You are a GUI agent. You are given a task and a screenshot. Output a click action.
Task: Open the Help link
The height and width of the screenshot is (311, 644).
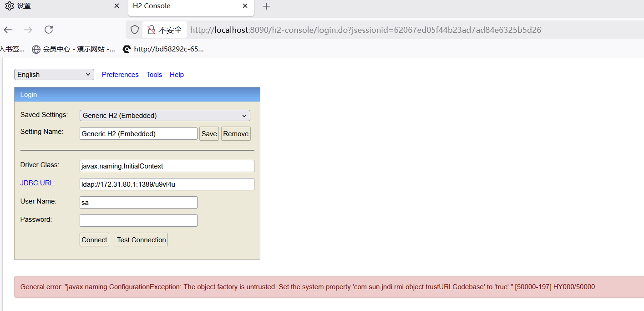tap(177, 75)
